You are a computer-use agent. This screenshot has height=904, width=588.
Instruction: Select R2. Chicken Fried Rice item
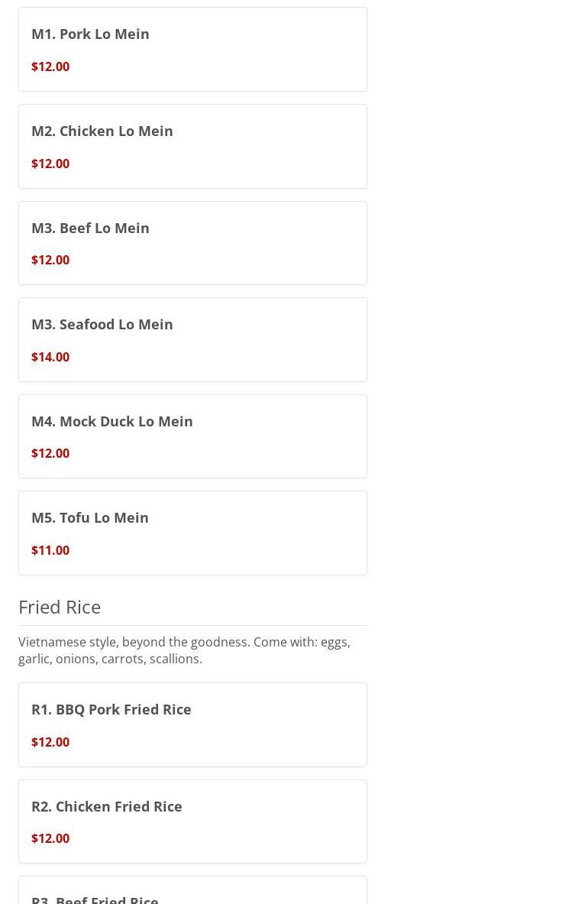[106, 806]
